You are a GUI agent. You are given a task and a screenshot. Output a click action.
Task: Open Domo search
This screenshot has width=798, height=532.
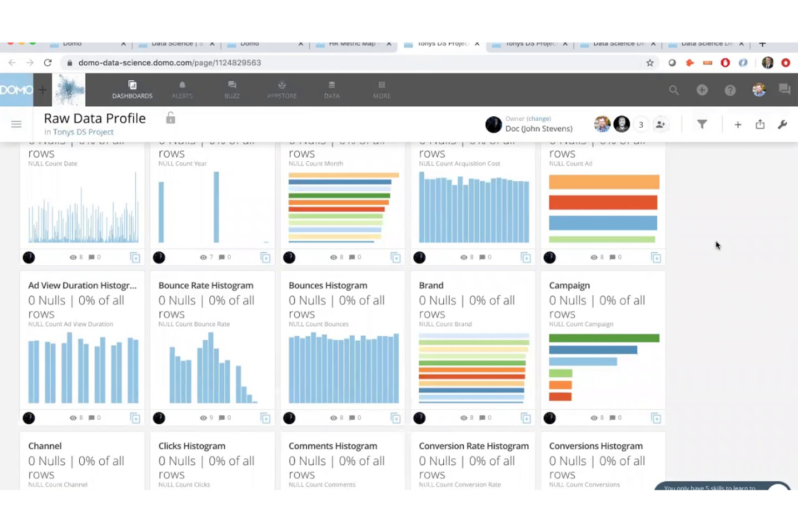[x=673, y=90]
